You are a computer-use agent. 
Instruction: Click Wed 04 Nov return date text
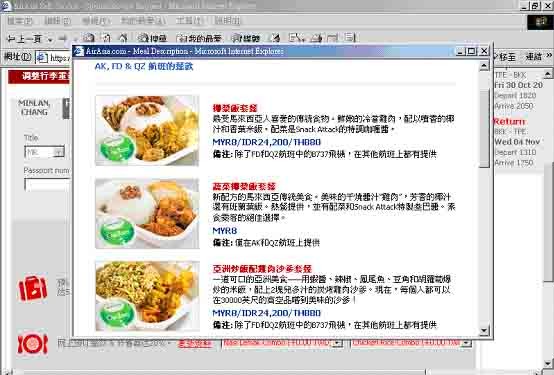pyautogui.click(x=517, y=142)
